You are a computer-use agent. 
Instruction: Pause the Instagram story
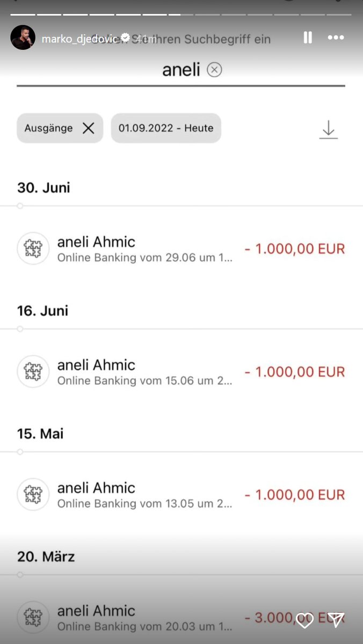[308, 38]
